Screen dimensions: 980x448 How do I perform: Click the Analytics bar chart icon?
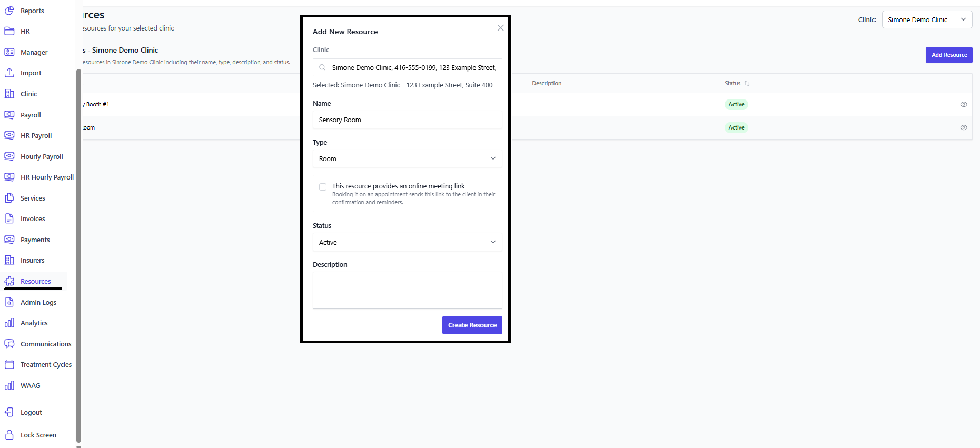pyautogui.click(x=9, y=323)
